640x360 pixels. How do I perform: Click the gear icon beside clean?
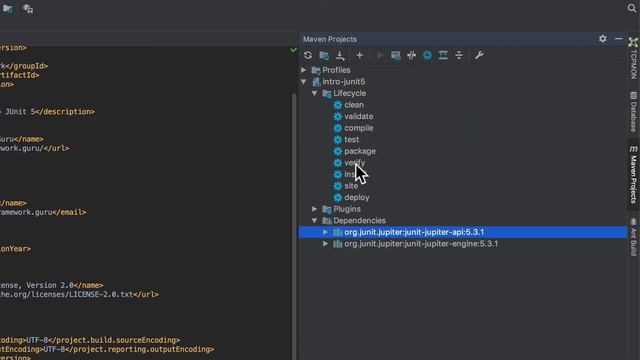pos(338,105)
